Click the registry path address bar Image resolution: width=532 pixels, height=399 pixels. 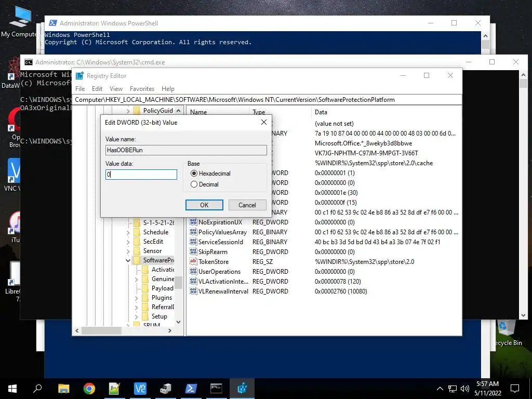click(268, 100)
